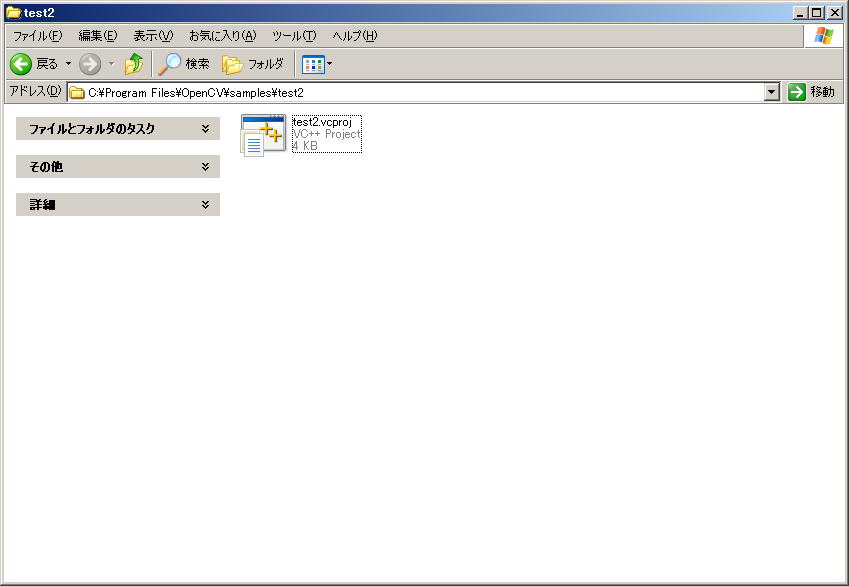Open the ファイル(F) menu

pyautogui.click(x=37, y=36)
